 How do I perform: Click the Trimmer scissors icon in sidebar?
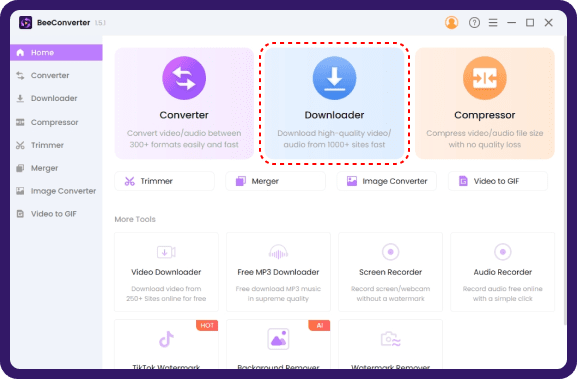(x=20, y=145)
